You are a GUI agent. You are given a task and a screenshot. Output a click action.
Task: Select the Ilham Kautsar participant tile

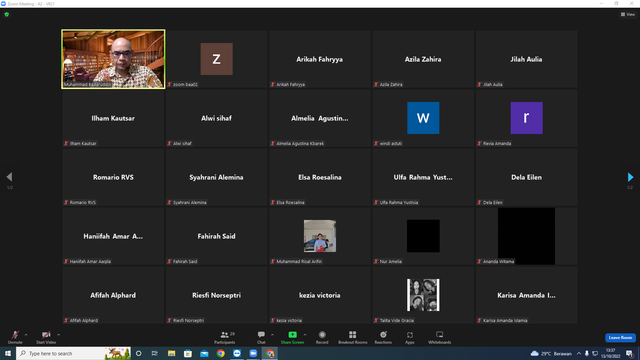pos(113,118)
